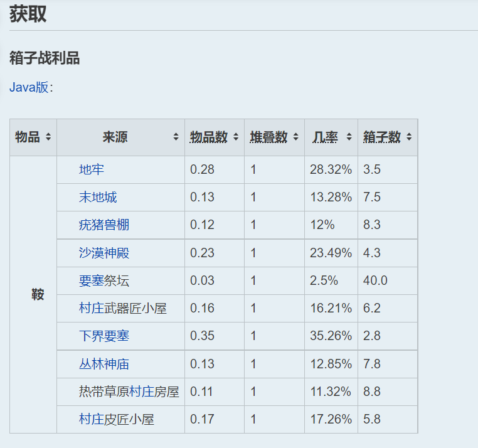
Task: Click sort arrows beside 堆叠数
Action: tap(295, 137)
